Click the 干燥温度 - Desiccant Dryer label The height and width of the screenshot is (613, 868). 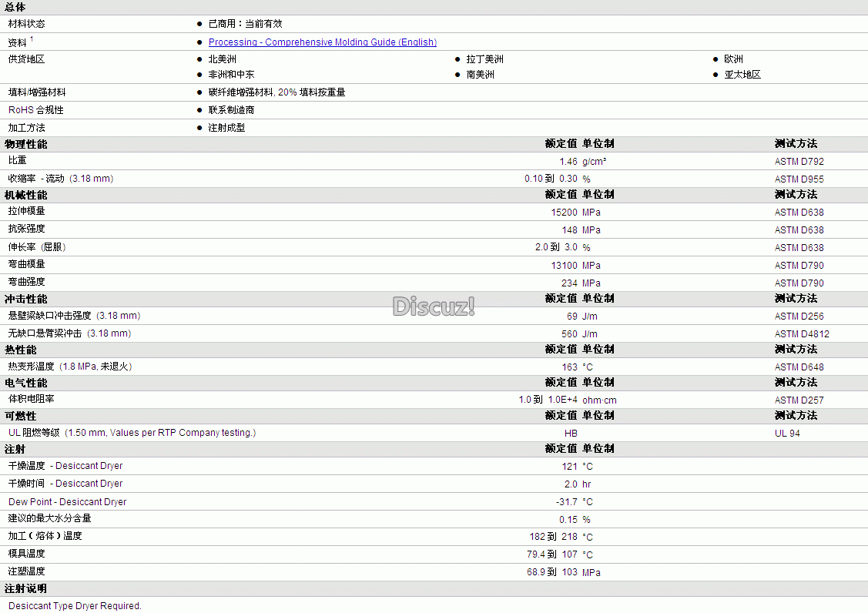point(65,466)
